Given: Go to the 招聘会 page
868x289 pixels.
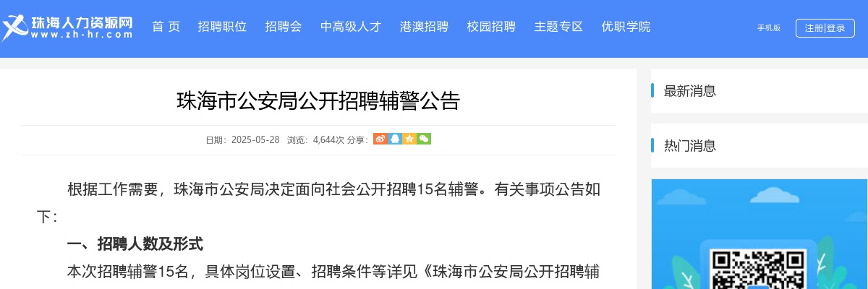Looking at the screenshot, I should pos(284,27).
